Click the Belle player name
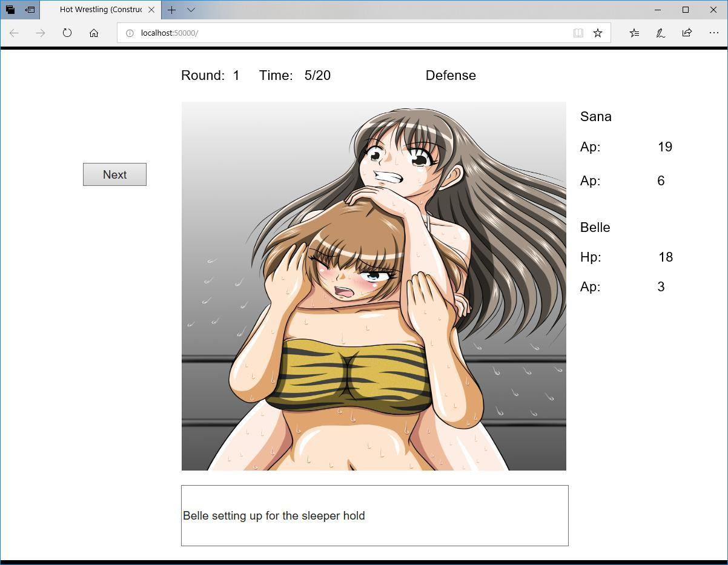Image resolution: width=728 pixels, height=565 pixels. point(595,227)
